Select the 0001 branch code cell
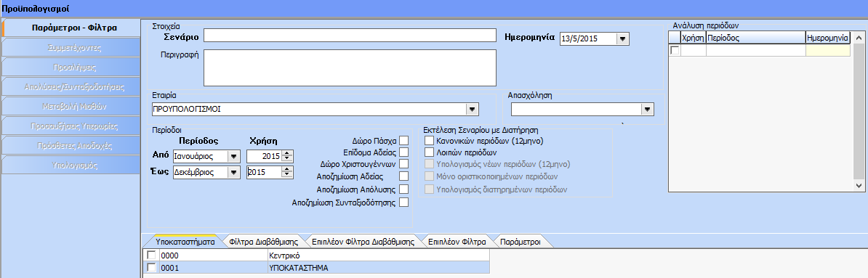This screenshot has width=868, height=278. (213, 268)
